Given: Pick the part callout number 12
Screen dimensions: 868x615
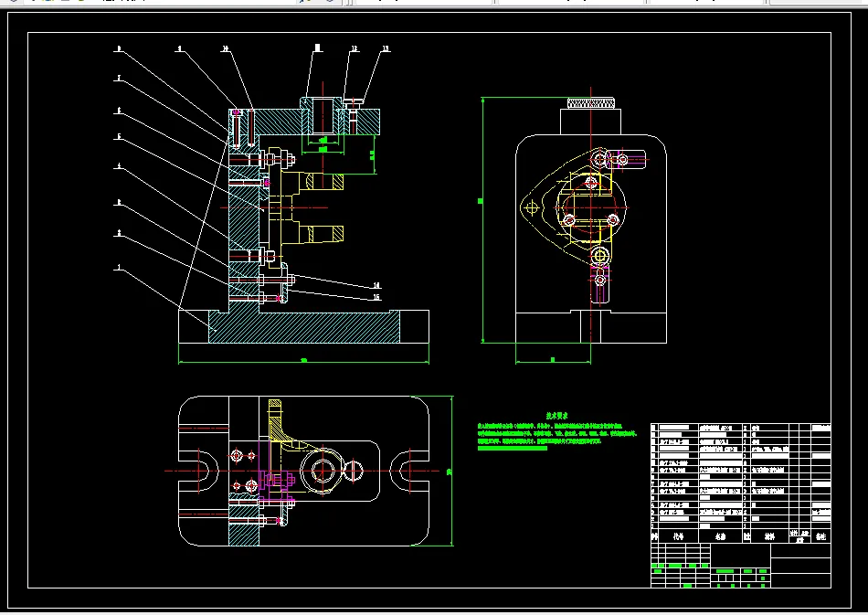Looking at the screenshot, I should [x=355, y=48].
